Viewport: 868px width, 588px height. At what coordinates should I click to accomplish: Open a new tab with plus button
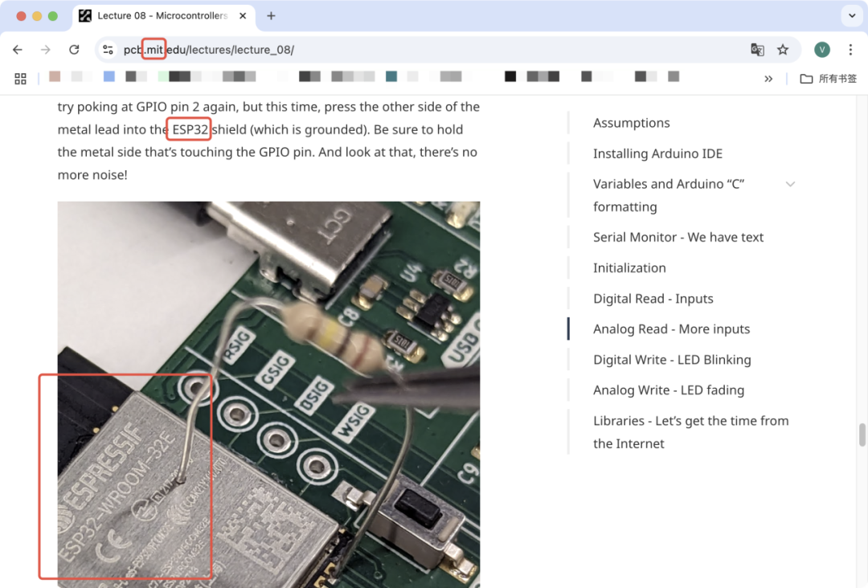[x=271, y=16]
